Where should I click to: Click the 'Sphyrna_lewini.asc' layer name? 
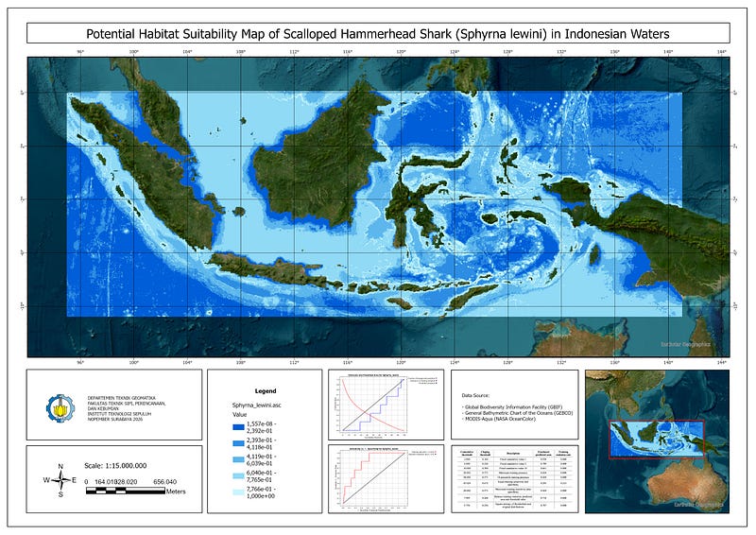[256, 406]
